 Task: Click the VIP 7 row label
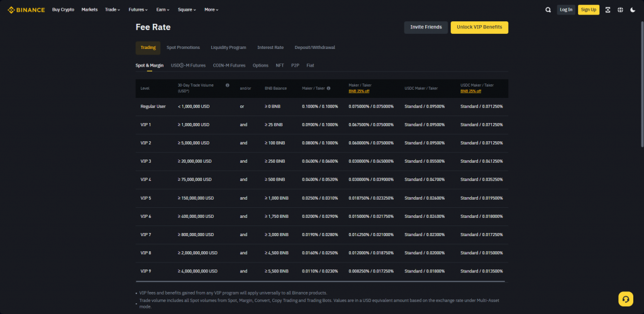point(146,234)
